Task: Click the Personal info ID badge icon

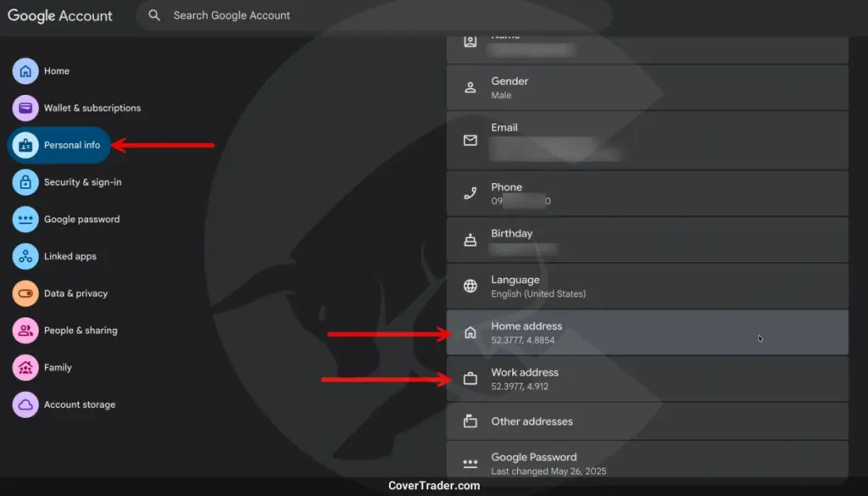Action: (25, 145)
